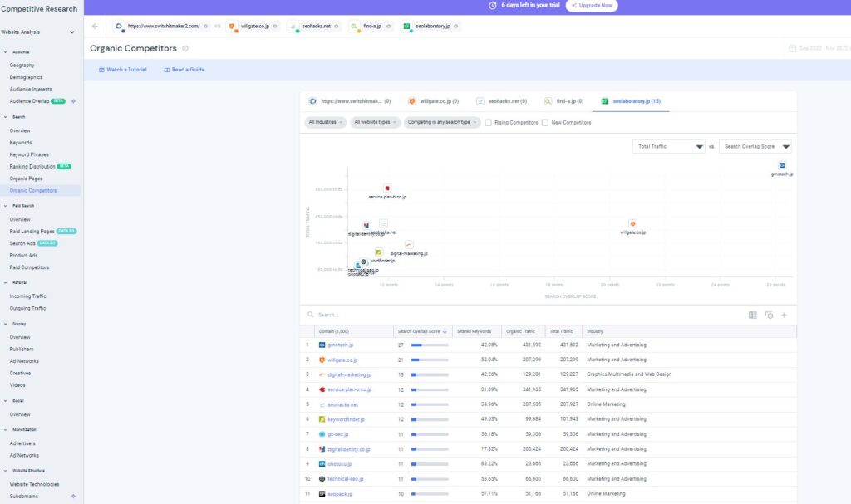The height and width of the screenshot is (504, 851).
Task: Remove willgate.co.jp from the comparison bar
Action: pyautogui.click(x=275, y=26)
